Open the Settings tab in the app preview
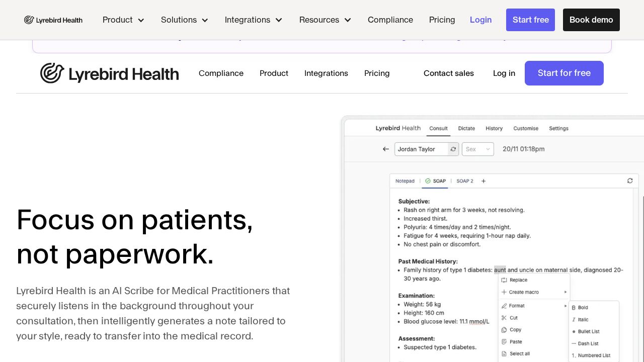The height and width of the screenshot is (362, 644). [x=558, y=129]
